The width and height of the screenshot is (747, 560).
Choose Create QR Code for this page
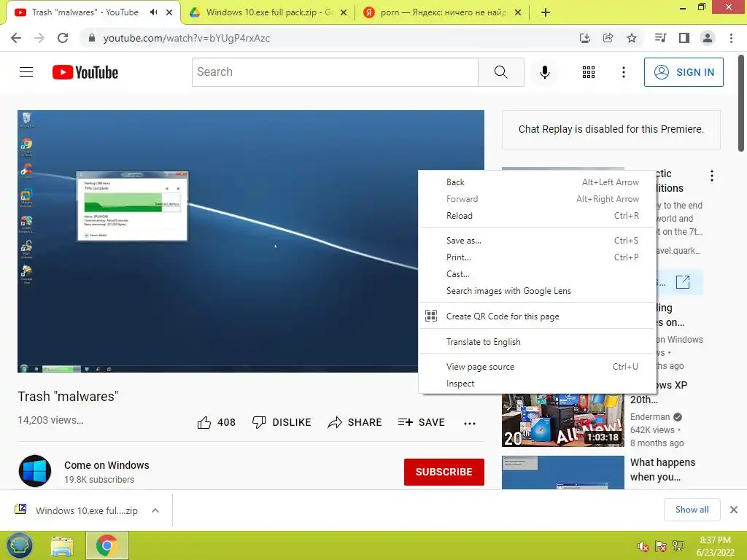click(x=538, y=316)
